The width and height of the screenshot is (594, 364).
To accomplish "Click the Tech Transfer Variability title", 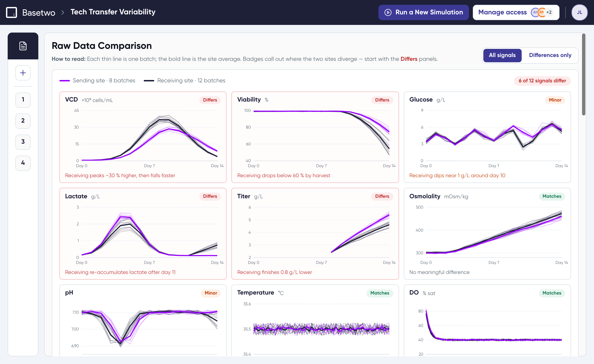I will [x=113, y=12].
